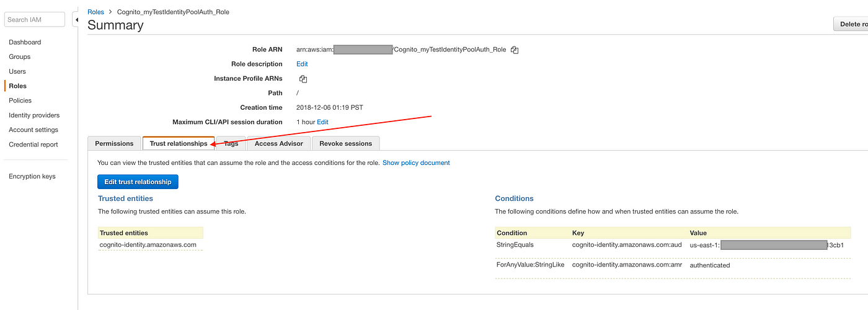
Task: Open Credential report page
Action: 33,144
